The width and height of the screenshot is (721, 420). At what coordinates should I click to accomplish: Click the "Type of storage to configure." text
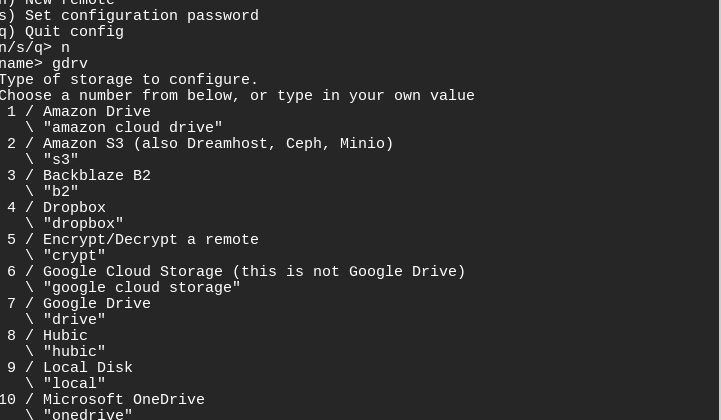pos(129,79)
